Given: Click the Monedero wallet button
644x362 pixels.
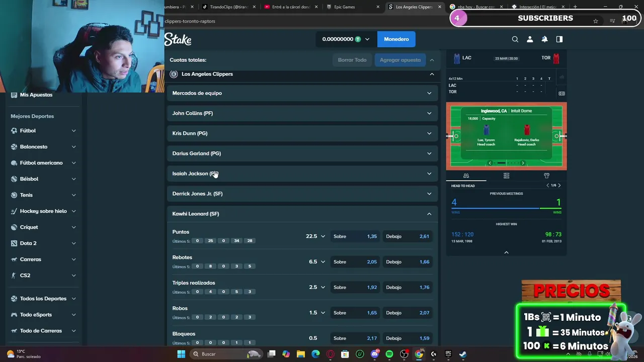Looking at the screenshot, I should click(x=396, y=39).
